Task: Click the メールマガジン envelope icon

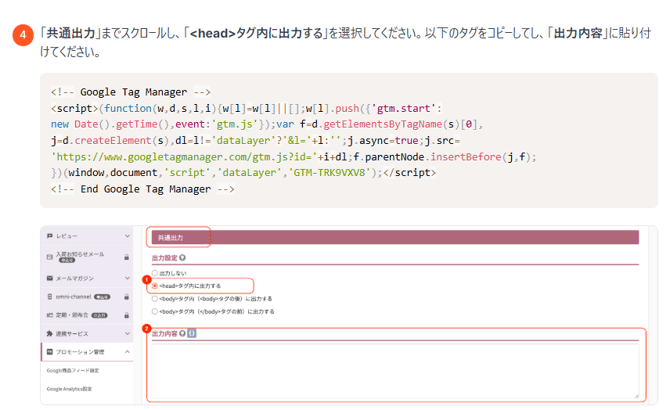Action: 50,276
